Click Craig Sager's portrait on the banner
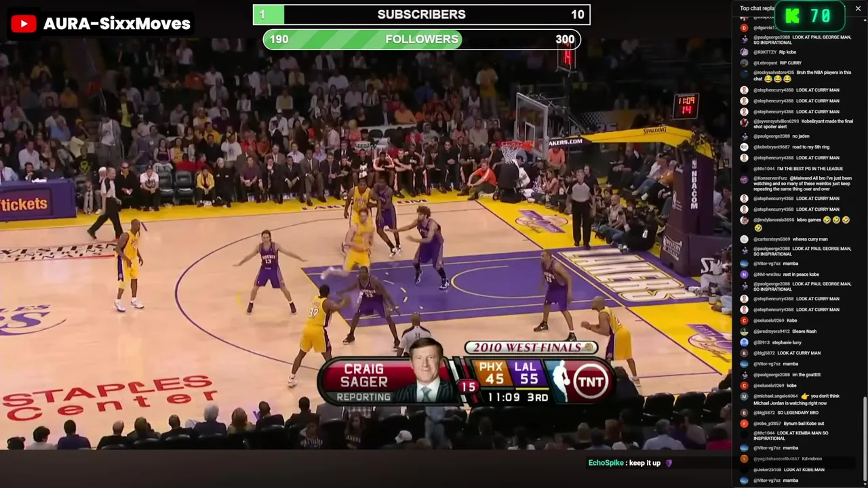The image size is (868, 488). coord(427,371)
